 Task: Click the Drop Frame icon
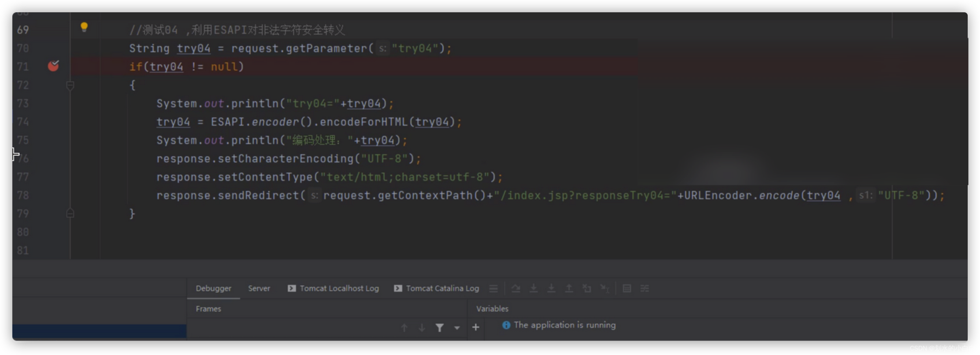tap(587, 288)
